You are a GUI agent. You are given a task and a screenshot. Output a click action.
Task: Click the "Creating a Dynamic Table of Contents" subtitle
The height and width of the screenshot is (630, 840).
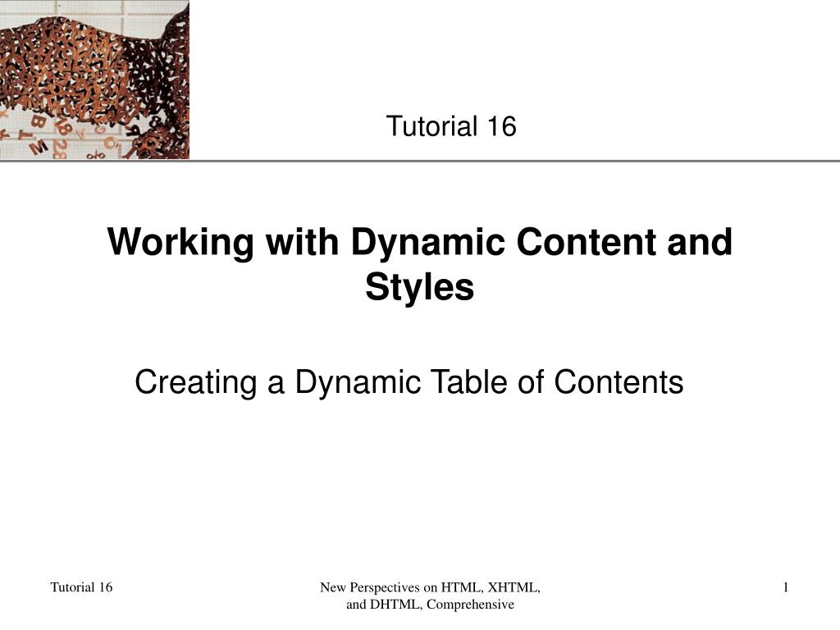[x=409, y=382]
